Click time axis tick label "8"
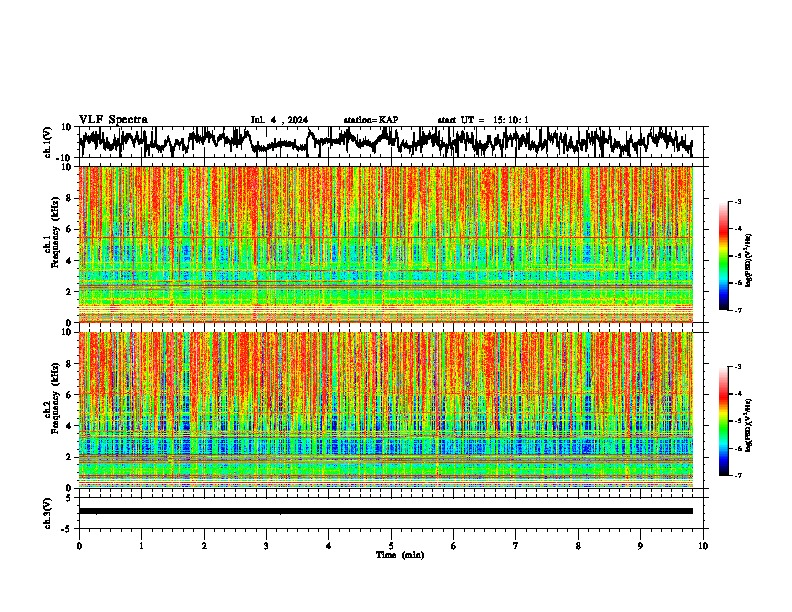 pyautogui.click(x=578, y=546)
